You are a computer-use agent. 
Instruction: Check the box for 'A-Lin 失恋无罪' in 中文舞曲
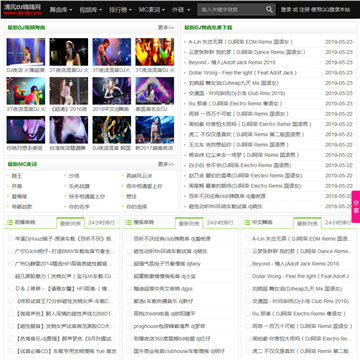pyautogui.click(x=248, y=239)
